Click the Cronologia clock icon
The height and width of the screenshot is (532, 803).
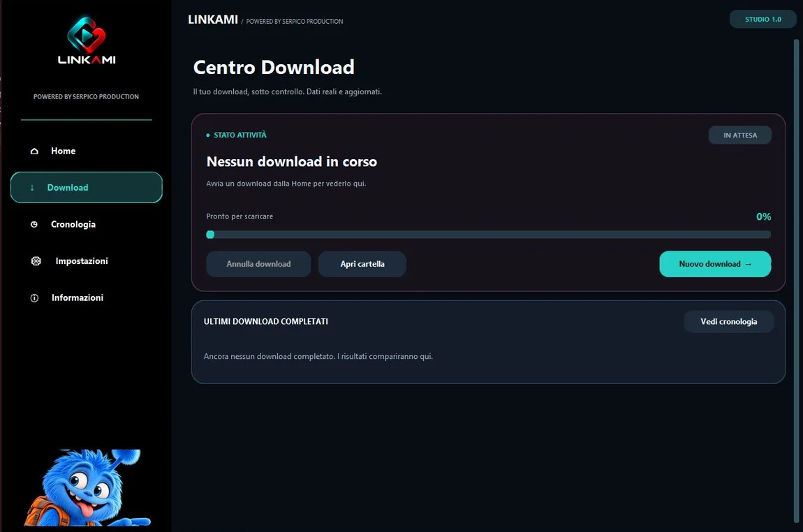pos(34,224)
